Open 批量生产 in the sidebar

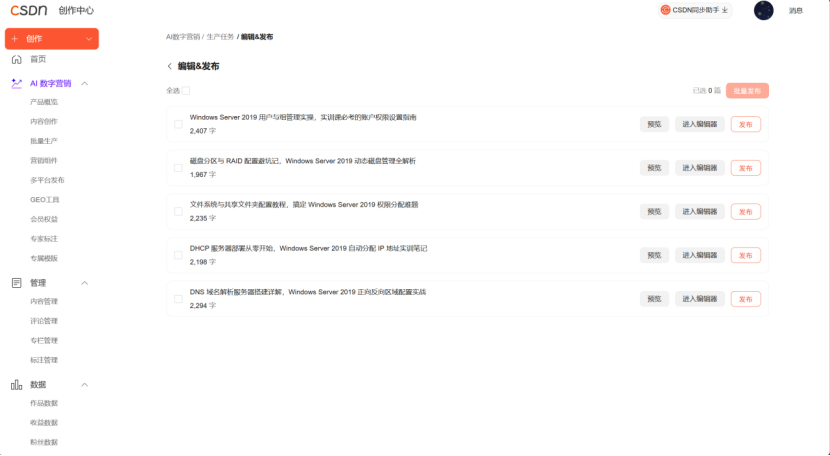tap(44, 141)
